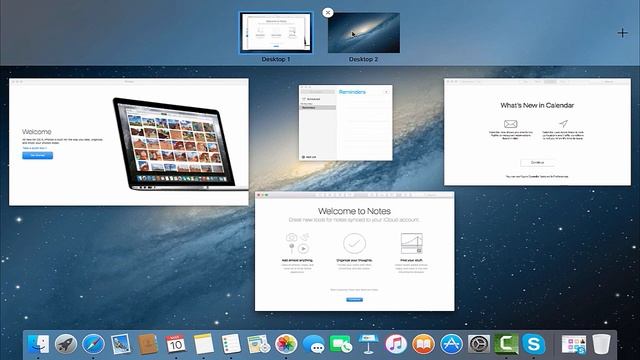
Task: Open Messages speech bubble icon
Action: (313, 344)
